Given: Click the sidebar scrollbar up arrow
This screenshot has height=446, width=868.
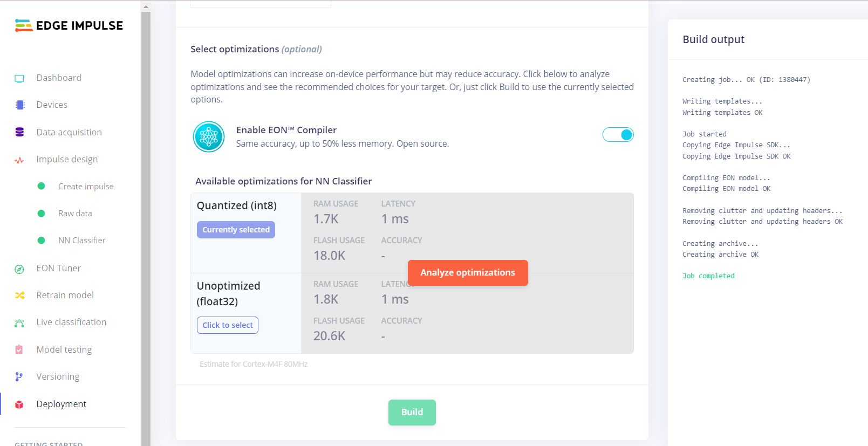Looking at the screenshot, I should click(x=146, y=7).
